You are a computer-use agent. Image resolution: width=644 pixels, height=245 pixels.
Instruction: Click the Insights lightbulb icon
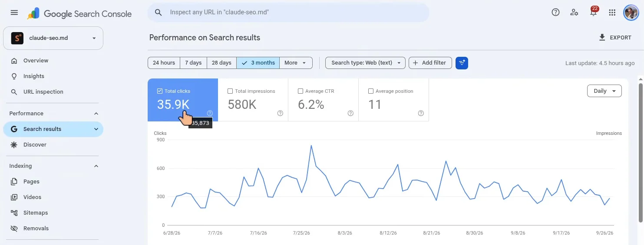pyautogui.click(x=14, y=76)
